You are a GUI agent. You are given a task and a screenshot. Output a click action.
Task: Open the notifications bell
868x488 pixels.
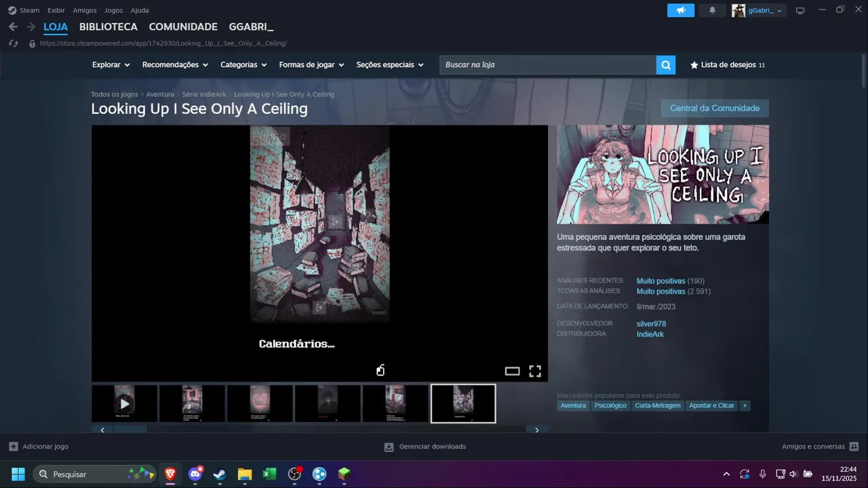click(712, 10)
